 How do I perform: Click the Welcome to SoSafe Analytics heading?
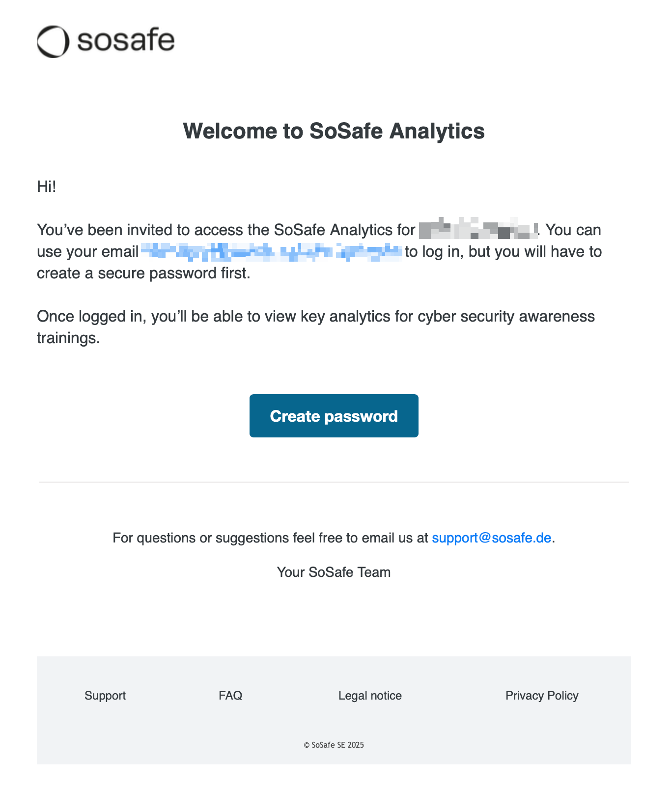pyautogui.click(x=334, y=131)
